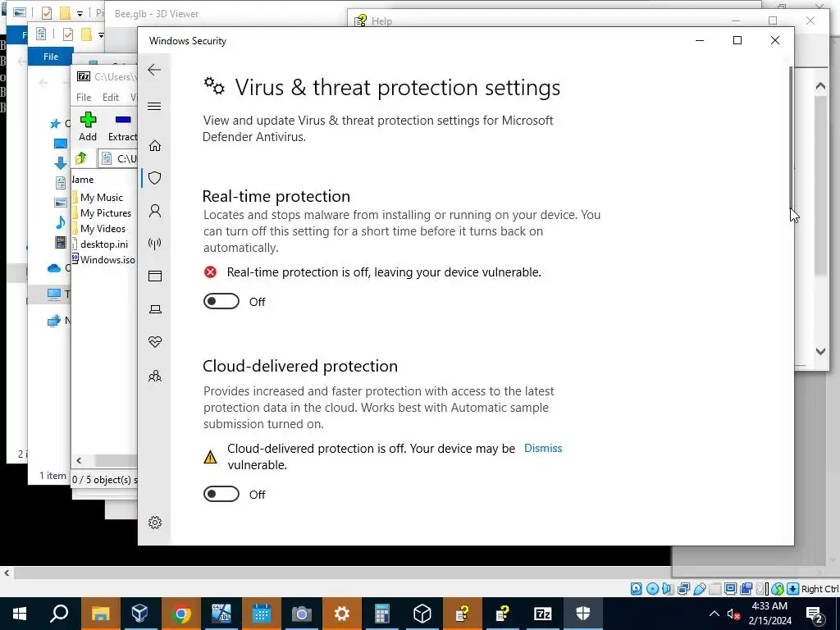Viewport: 840px width, 630px height.
Task: Click the Windows Security vertical scrollbar thumb
Action: tap(791, 137)
